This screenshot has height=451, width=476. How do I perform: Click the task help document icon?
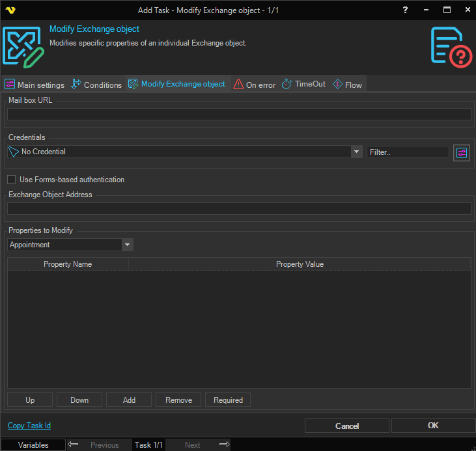coord(451,46)
